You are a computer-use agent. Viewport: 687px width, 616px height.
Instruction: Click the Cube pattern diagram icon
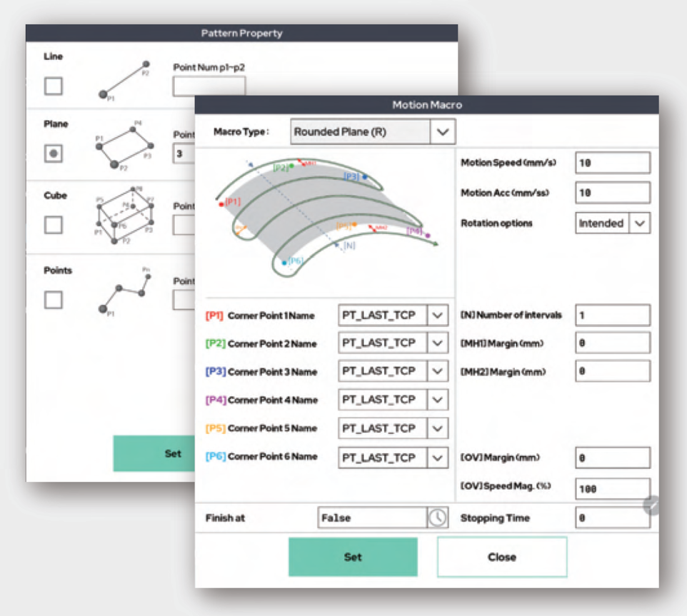pos(124,216)
